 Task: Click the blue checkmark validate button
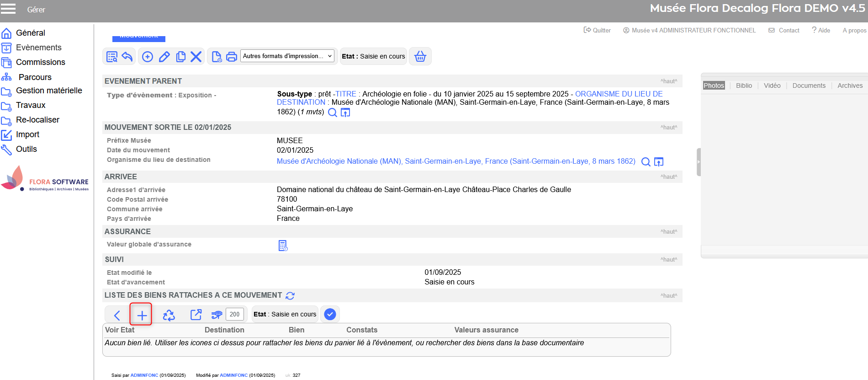330,314
